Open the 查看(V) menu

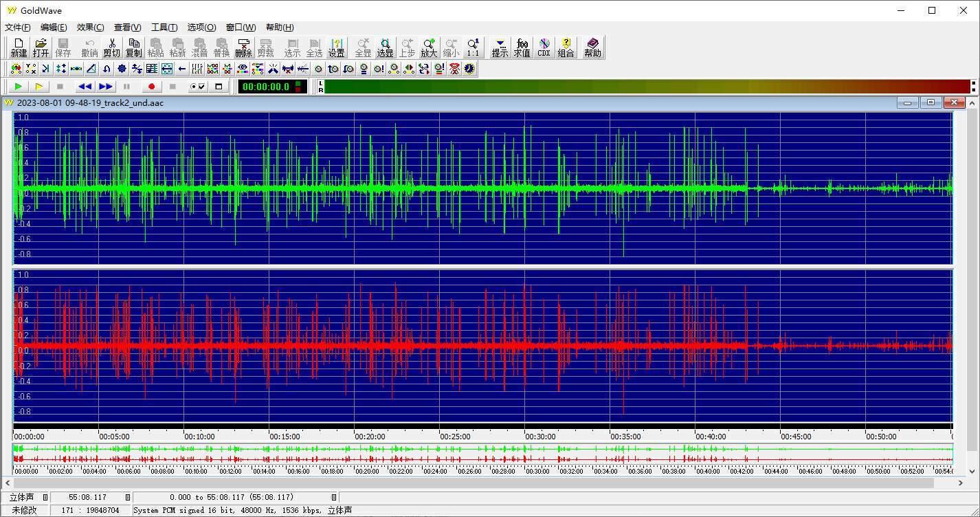point(128,27)
